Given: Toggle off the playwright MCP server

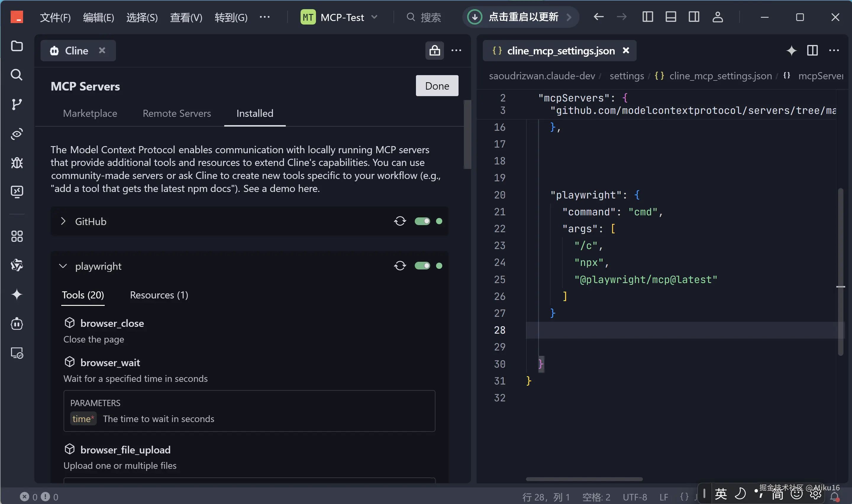Looking at the screenshot, I should coord(422,266).
